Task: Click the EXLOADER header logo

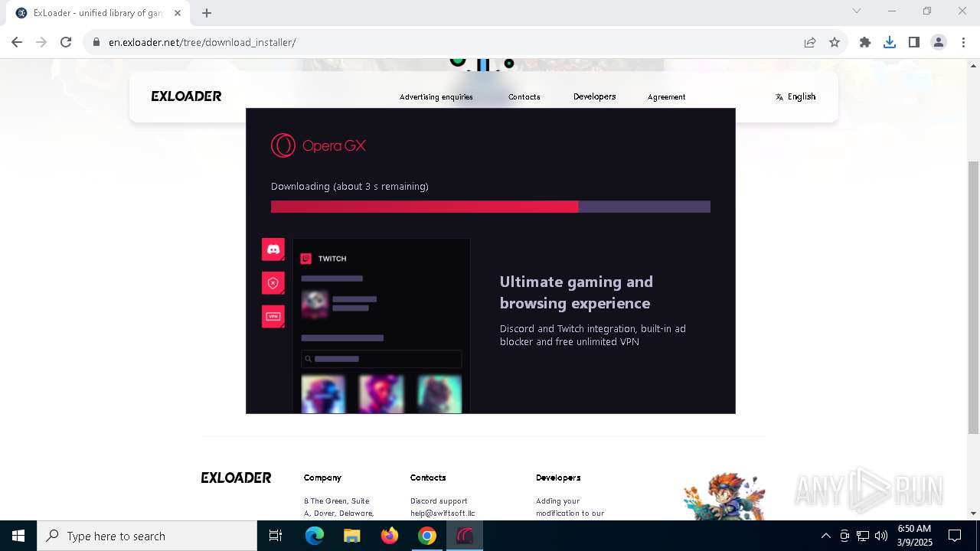Action: (186, 96)
